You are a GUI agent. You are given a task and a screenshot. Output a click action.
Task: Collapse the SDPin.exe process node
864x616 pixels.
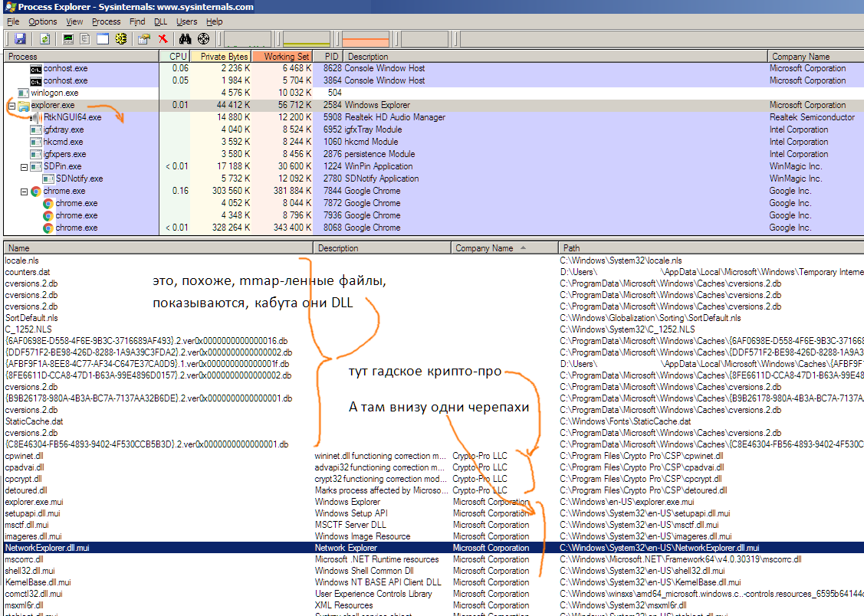(x=24, y=166)
